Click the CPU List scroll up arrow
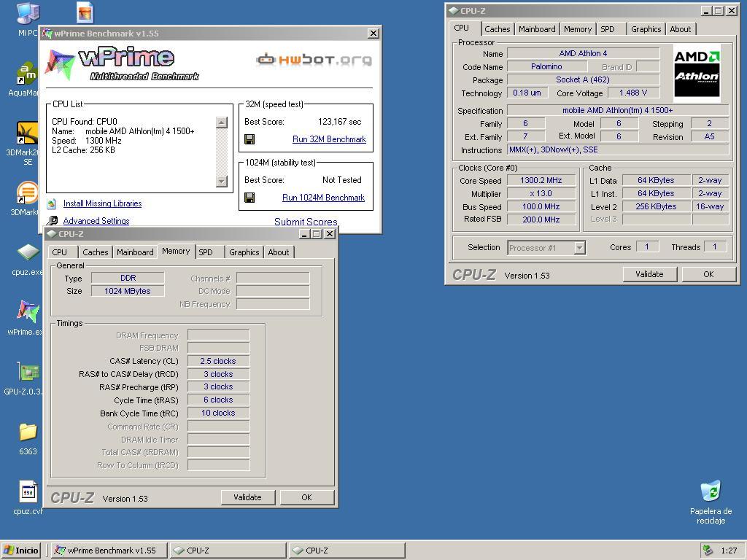Image resolution: width=747 pixels, height=560 pixels. pyautogui.click(x=222, y=122)
